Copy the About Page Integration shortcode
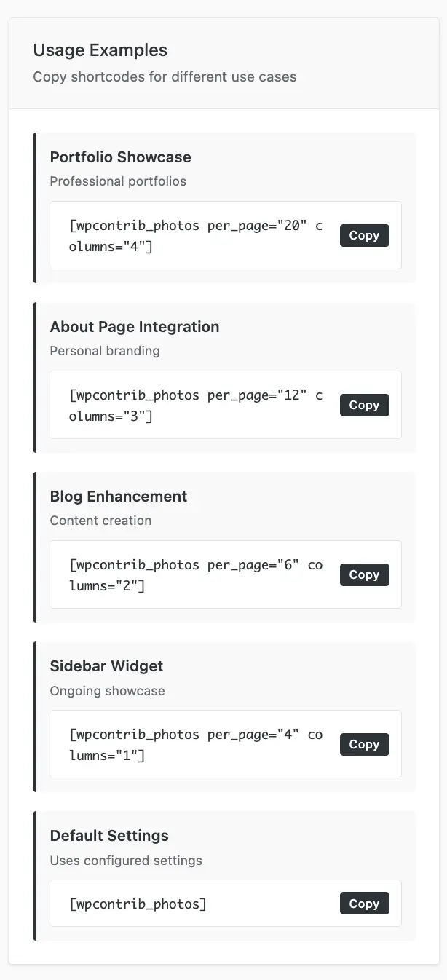 (364, 405)
